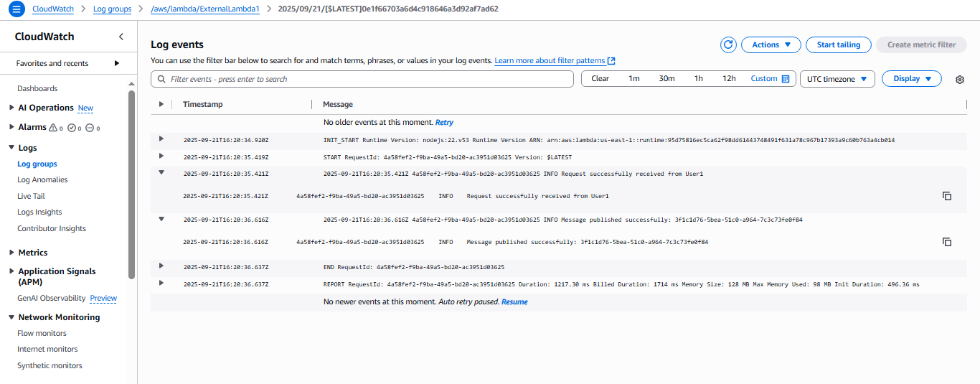Open the Custom time range calendar
The width and height of the screenshot is (980, 384).
coord(785,79)
